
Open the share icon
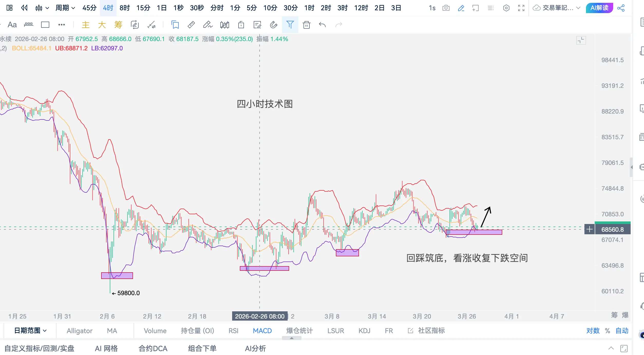pos(621,8)
